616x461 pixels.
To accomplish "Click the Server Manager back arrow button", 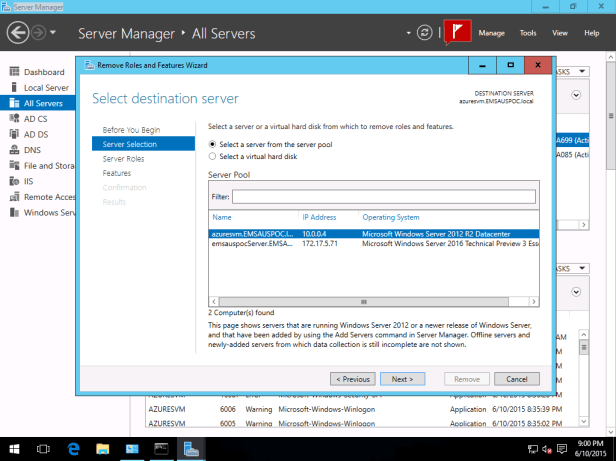I will [x=18, y=33].
